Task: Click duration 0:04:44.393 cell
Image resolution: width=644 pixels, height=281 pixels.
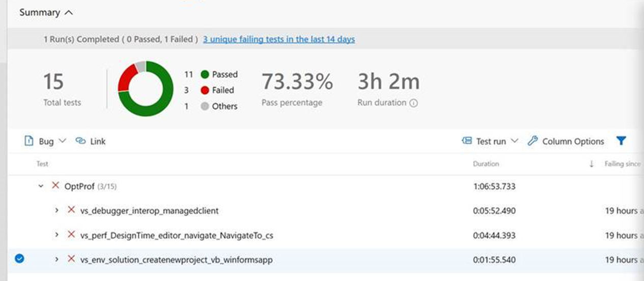Action: [494, 235]
